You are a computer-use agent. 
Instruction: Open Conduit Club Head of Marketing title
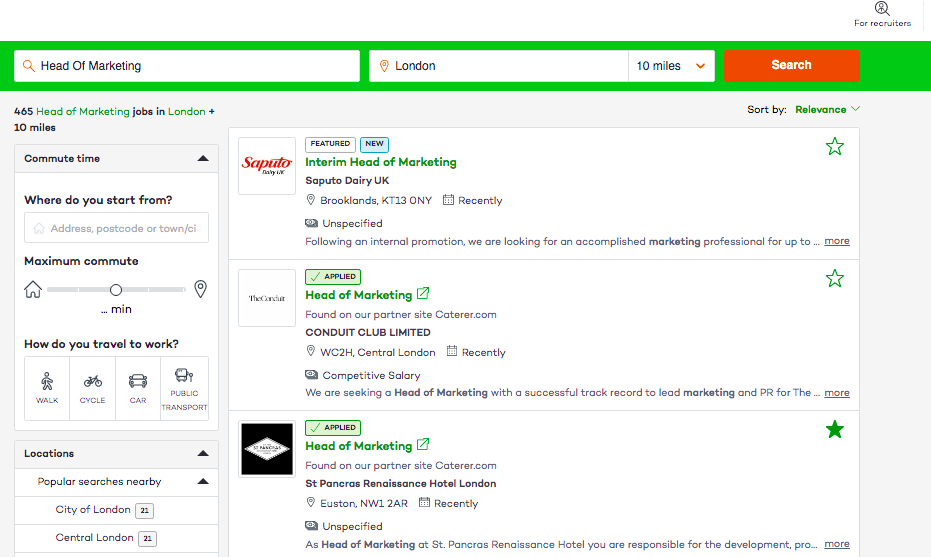click(x=359, y=295)
